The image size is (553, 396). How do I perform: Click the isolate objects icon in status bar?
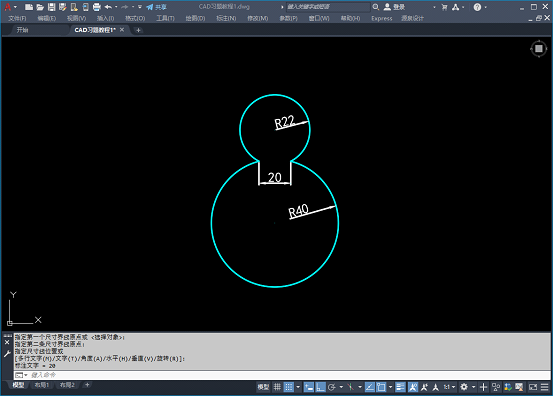pyautogui.click(x=496, y=387)
